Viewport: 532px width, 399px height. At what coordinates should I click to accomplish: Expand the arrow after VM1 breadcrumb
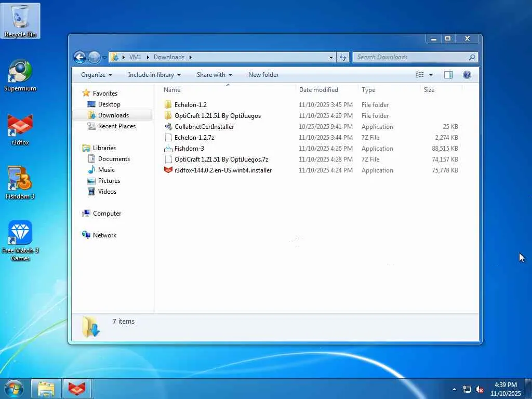tap(148, 57)
